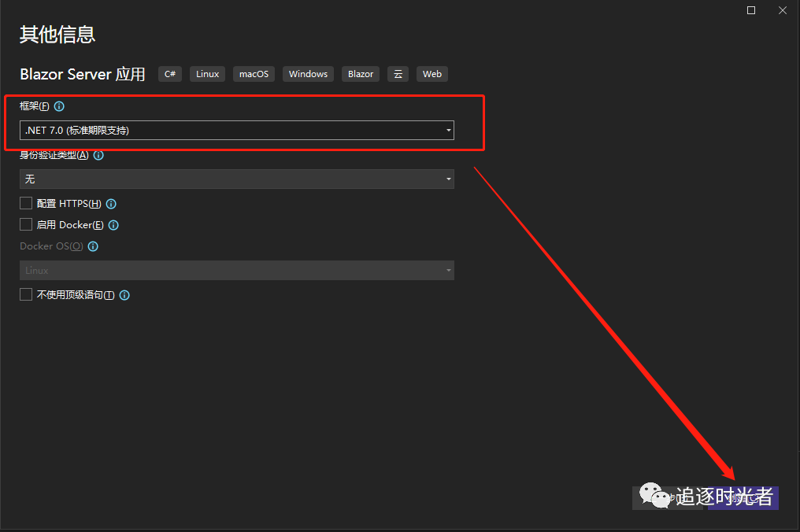Screen dimensions: 800x532
Task: Enable the 配置 HTTPS checkbox
Action: click(x=26, y=203)
